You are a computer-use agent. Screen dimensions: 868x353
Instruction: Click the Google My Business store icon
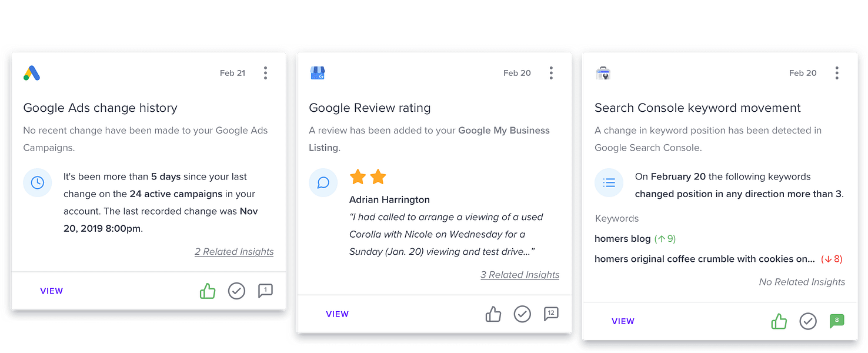318,73
